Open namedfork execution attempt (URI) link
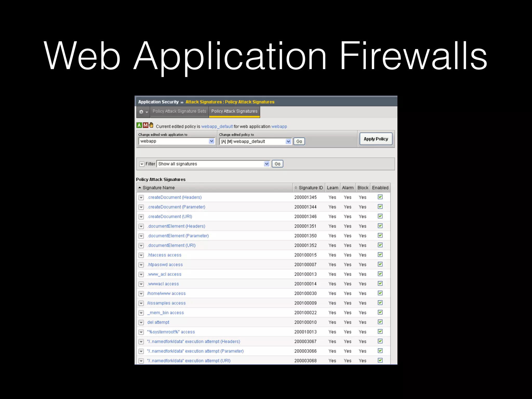This screenshot has height=399, width=532. coord(189,361)
